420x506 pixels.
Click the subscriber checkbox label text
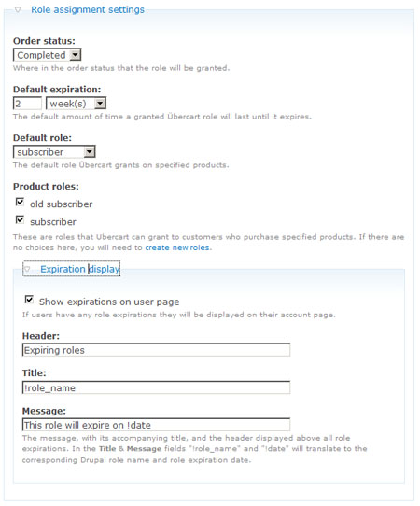click(x=53, y=222)
